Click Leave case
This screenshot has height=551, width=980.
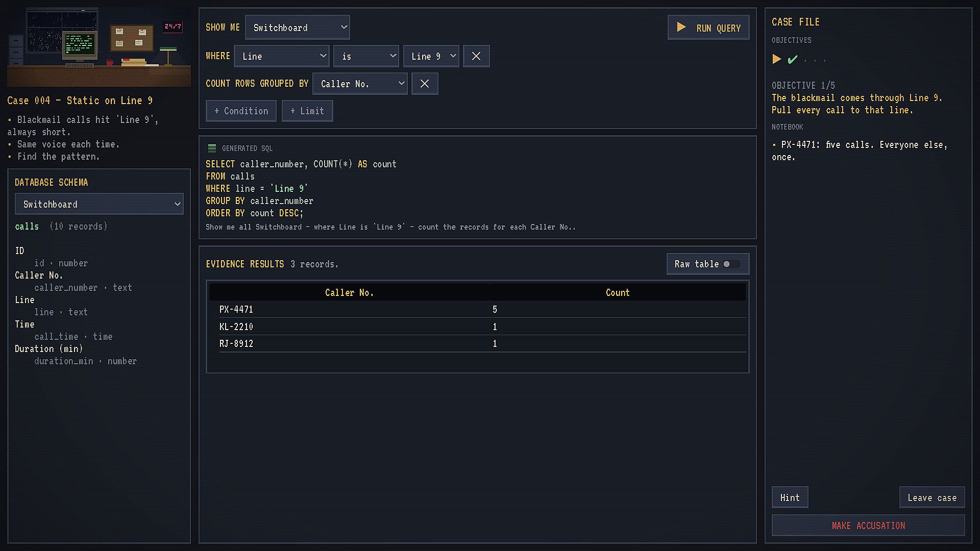tap(932, 497)
